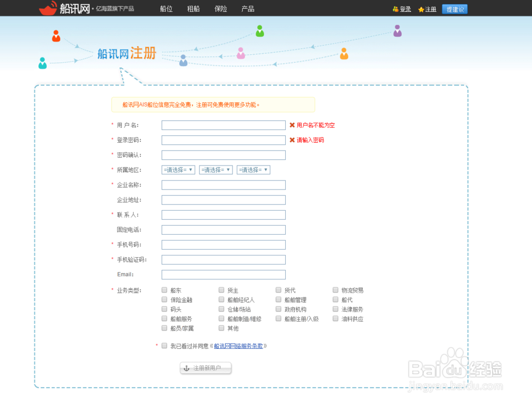
Task: Check the 船舶管理 checkbox
Action: 279,300
